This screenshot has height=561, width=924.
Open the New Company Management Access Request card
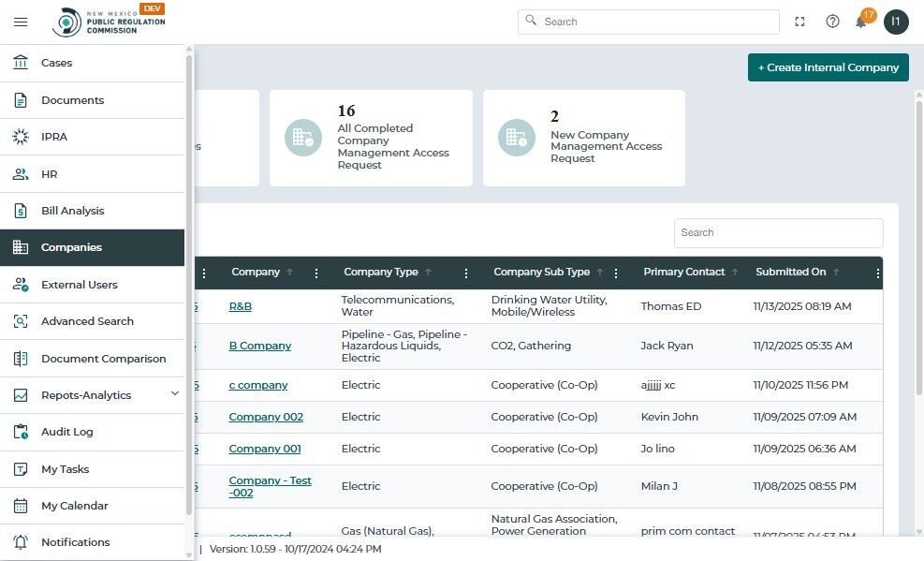584,139
